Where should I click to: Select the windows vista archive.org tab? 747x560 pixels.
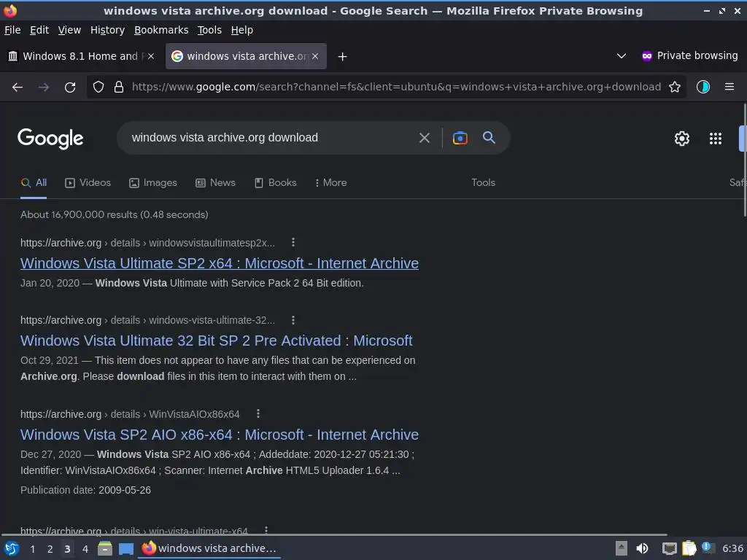tap(246, 56)
